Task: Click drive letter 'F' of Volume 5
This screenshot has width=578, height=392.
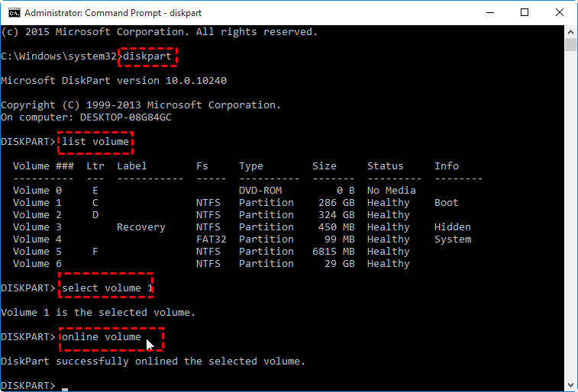Action: point(95,252)
